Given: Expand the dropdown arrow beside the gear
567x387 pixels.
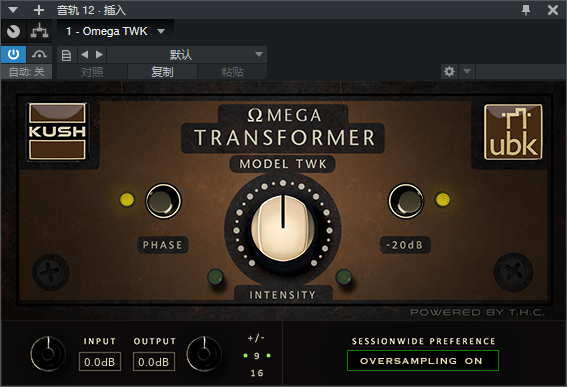Looking at the screenshot, I should click(467, 72).
